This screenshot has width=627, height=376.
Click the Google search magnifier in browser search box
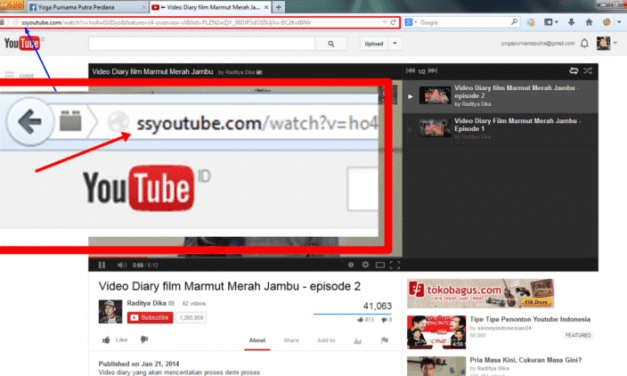coord(514,22)
